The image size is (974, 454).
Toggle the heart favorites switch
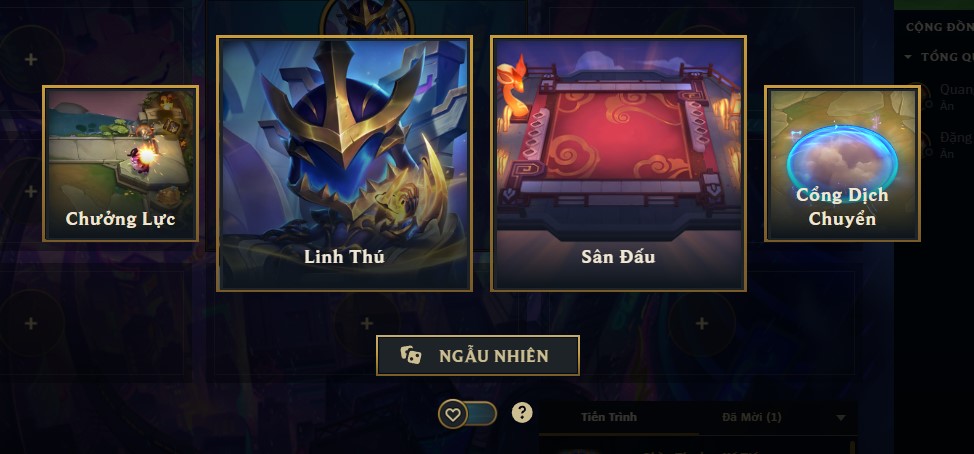468,414
